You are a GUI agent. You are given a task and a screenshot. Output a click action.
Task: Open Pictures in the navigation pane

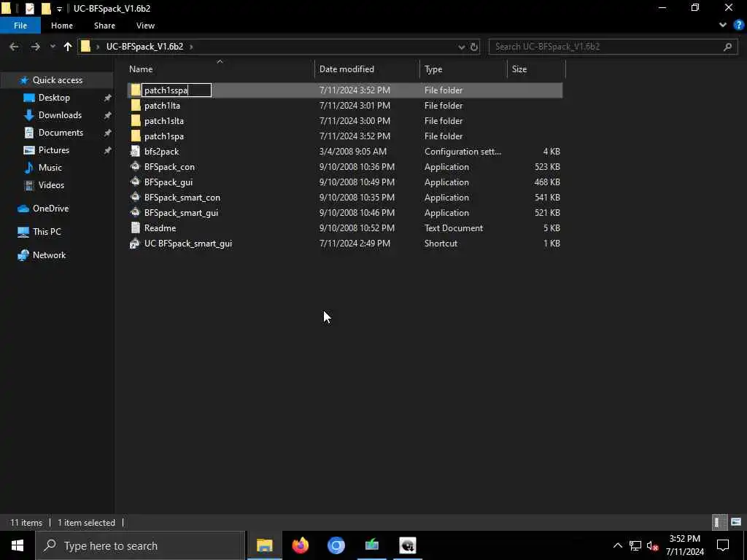(53, 150)
